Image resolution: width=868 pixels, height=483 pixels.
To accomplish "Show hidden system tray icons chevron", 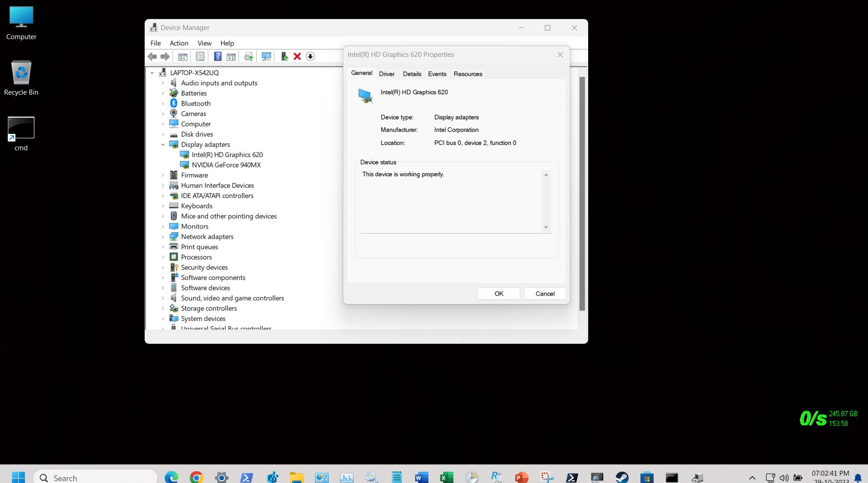I will pos(752,478).
